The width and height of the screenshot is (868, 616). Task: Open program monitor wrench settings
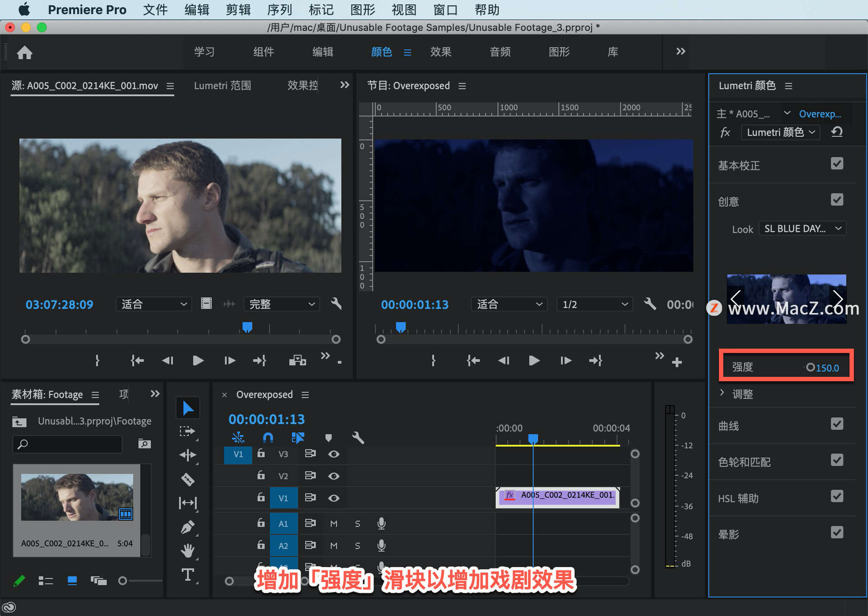click(x=650, y=304)
